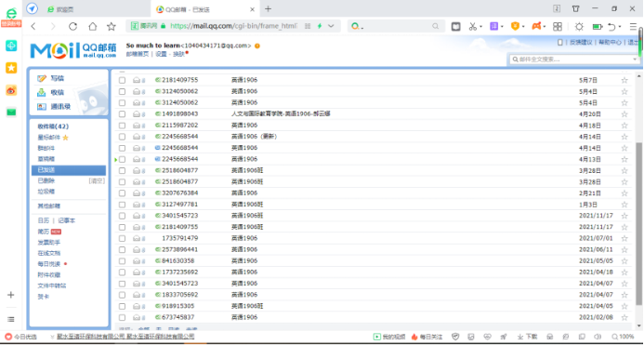Image resolution: width=644 pixels, height=345 pixels.
Task: Open the 已删除 deleted folder
Action: pos(46,180)
